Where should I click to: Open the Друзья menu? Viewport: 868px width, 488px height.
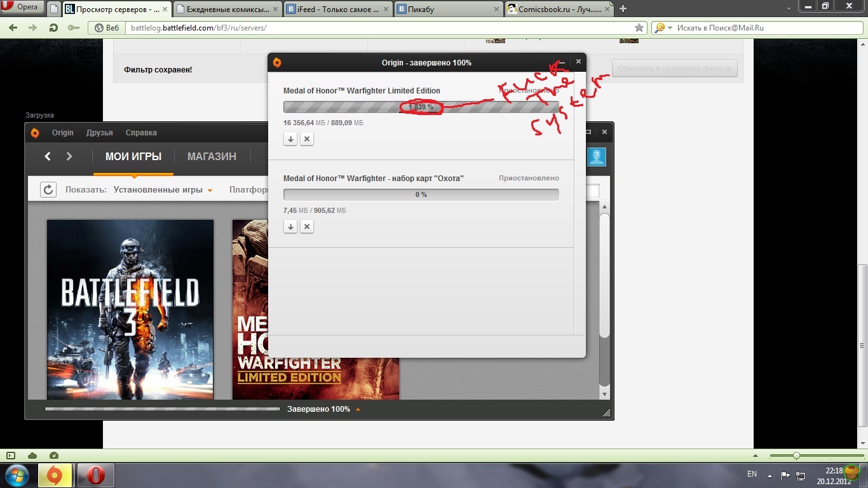[100, 133]
